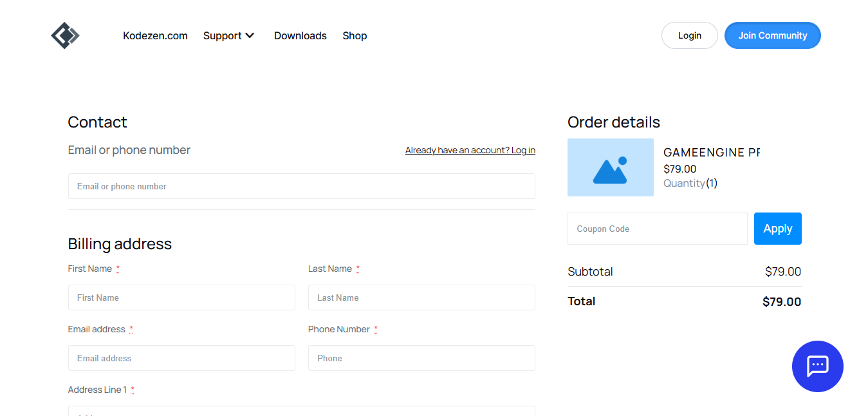This screenshot has height=416, width=868.
Task: Click the GAMEENGINE product thumbnail image
Action: (x=610, y=167)
